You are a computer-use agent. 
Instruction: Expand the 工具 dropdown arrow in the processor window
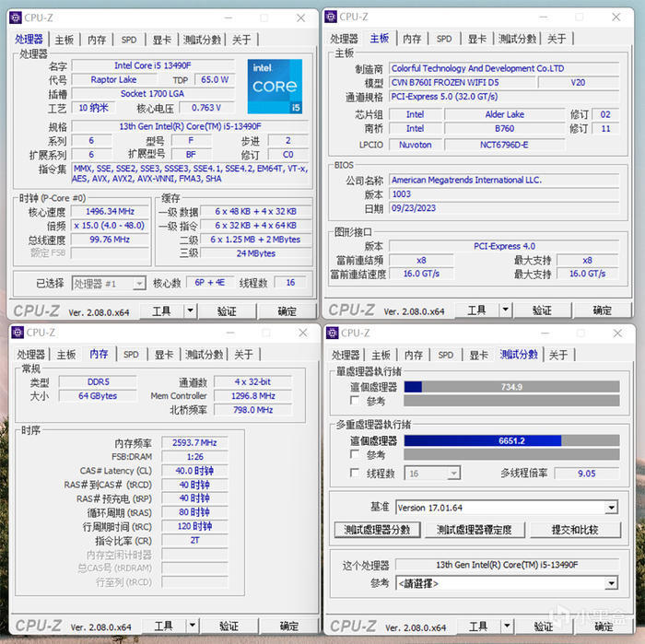[x=190, y=310]
